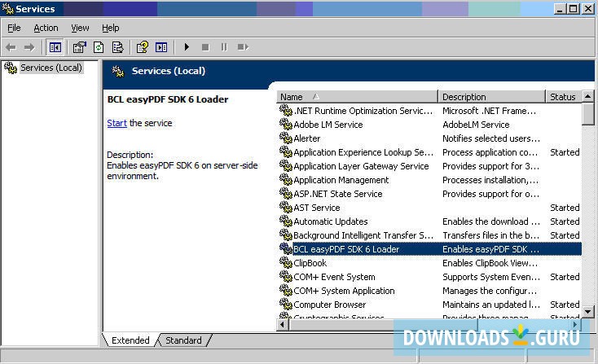Switch to the Extended tab
The width and height of the screenshot is (598, 364).
pyautogui.click(x=130, y=340)
